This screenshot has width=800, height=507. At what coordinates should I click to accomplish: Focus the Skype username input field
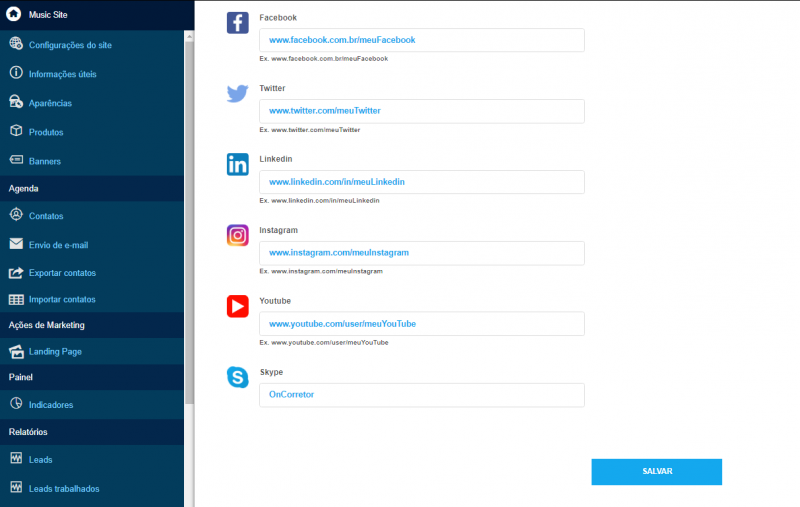click(422, 395)
